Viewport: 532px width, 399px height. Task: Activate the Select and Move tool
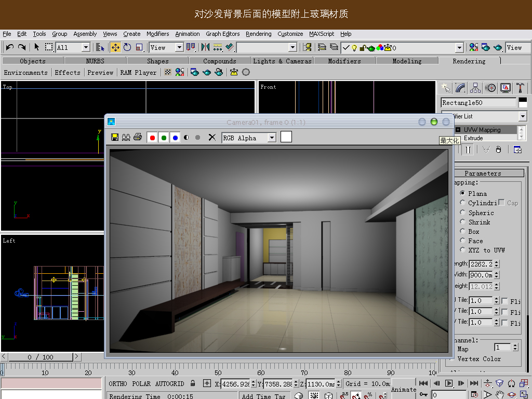click(115, 47)
